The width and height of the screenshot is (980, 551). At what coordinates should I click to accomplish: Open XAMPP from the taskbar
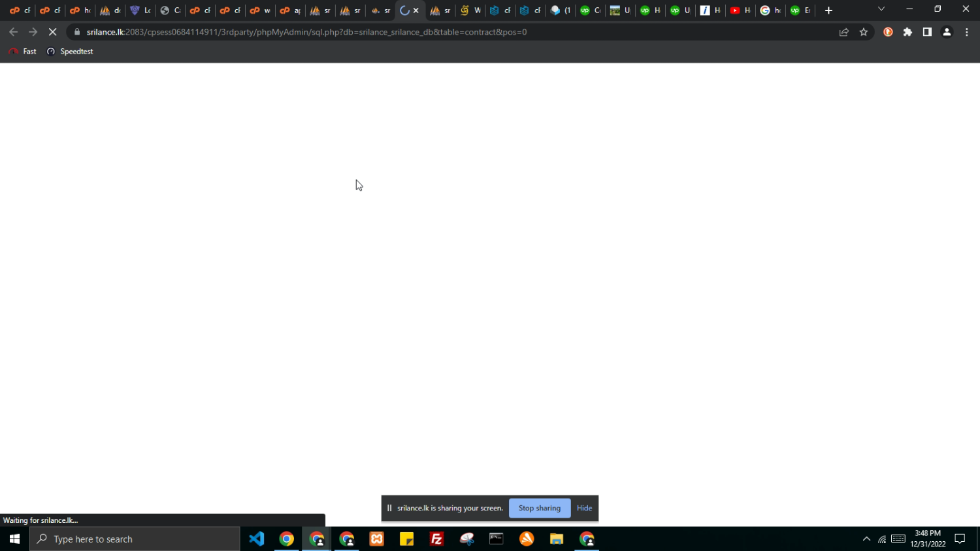click(377, 539)
